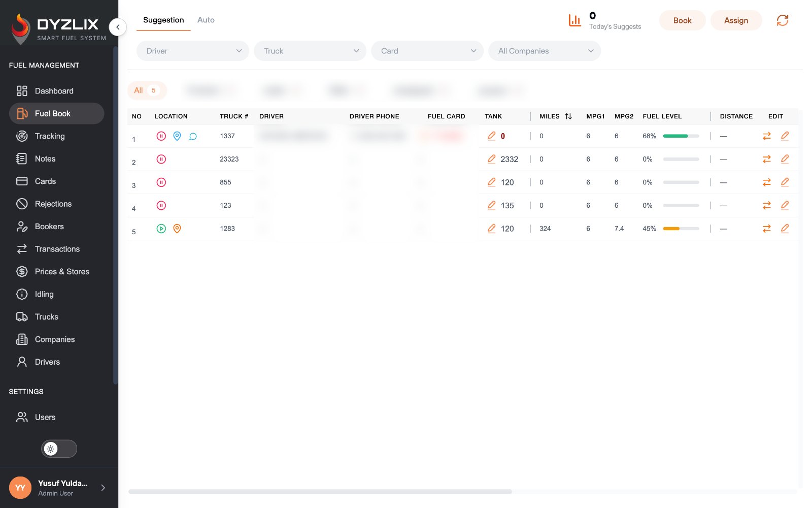Open the Card dropdown filter
This screenshot has width=812, height=508.
coord(427,51)
